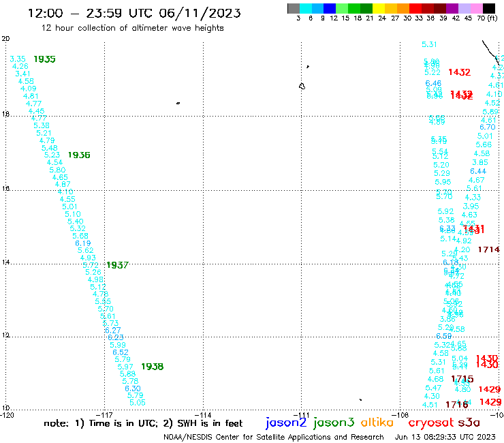Click the 'Jun 13 08:29:33 UTC 2023' timestamp
The height and width of the screenshot is (443, 504).
point(445,437)
